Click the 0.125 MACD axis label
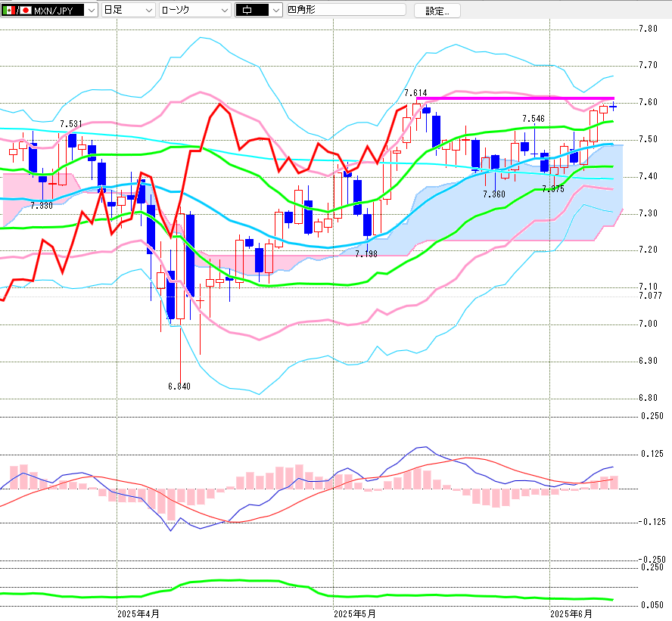 click(652, 454)
